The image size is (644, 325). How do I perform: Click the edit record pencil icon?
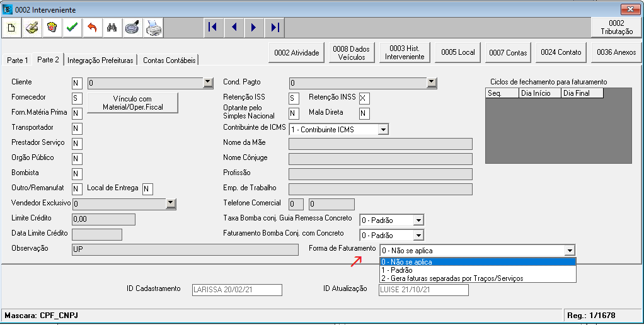(x=32, y=28)
